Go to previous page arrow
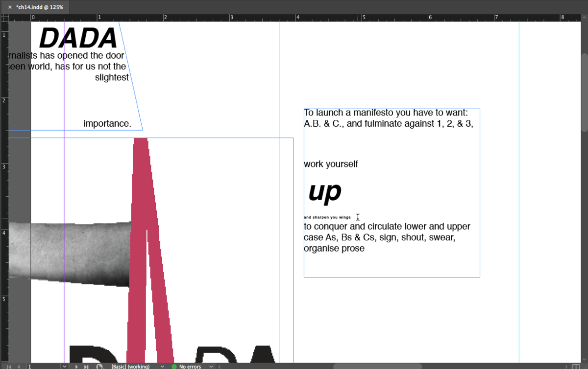Viewport: 588px width, 369px height. click(19, 366)
